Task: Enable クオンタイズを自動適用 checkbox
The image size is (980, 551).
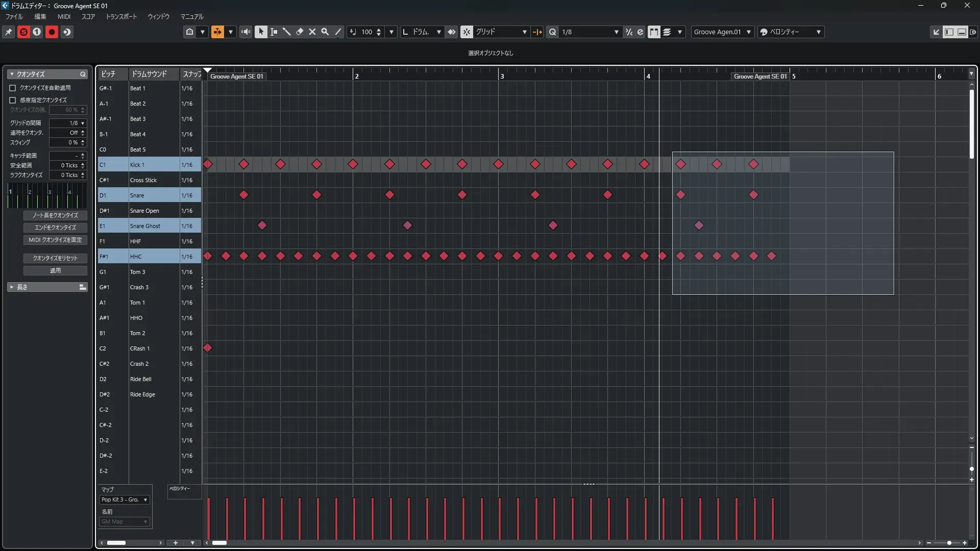Action: pos(13,88)
